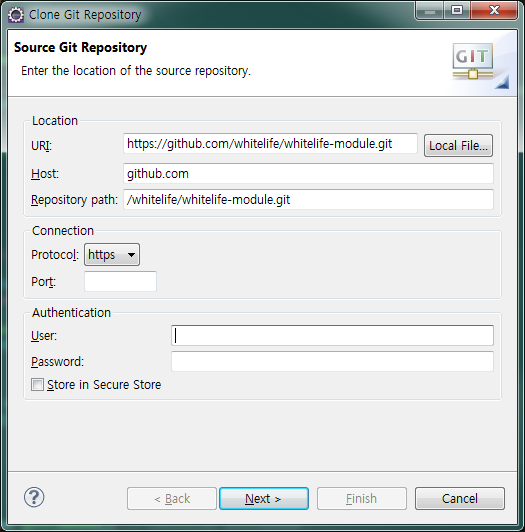
Task: Click the 'Authentication' group label
Action: point(71,312)
